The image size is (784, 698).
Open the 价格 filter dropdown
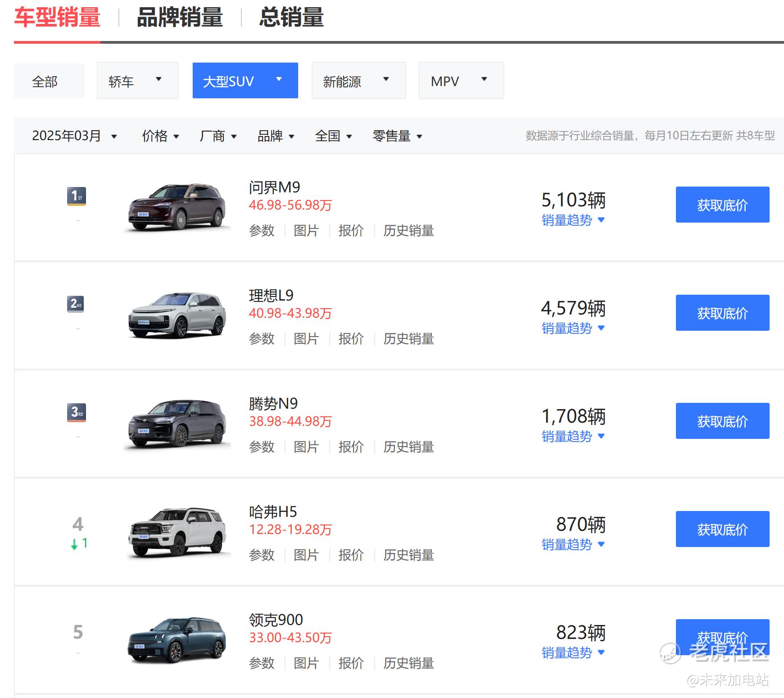(x=161, y=136)
